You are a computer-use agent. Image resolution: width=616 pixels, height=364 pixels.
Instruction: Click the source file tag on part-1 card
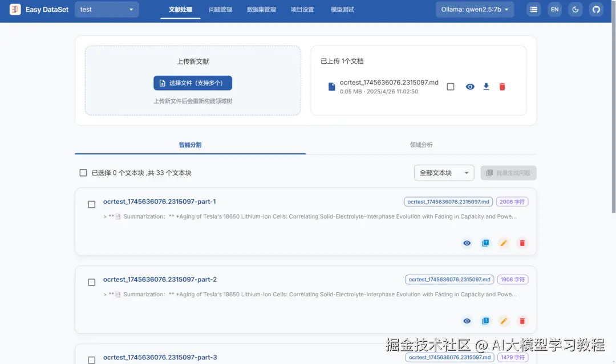point(448,202)
